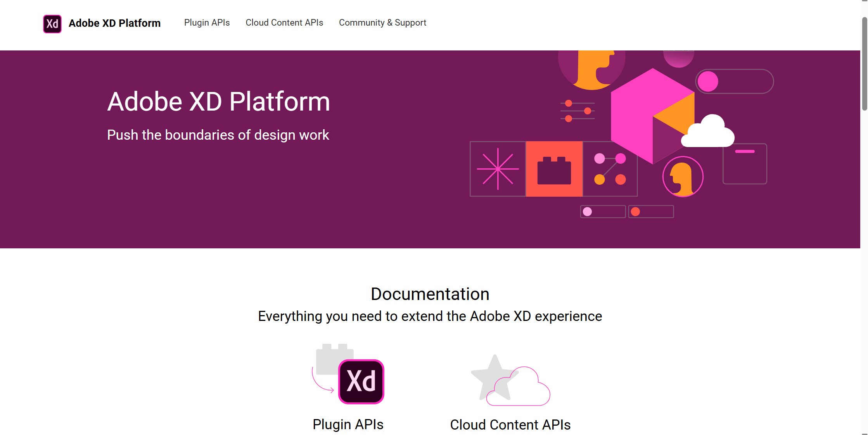This screenshot has height=435, width=868.
Task: Click the hero banner illustration
Action: [622, 134]
